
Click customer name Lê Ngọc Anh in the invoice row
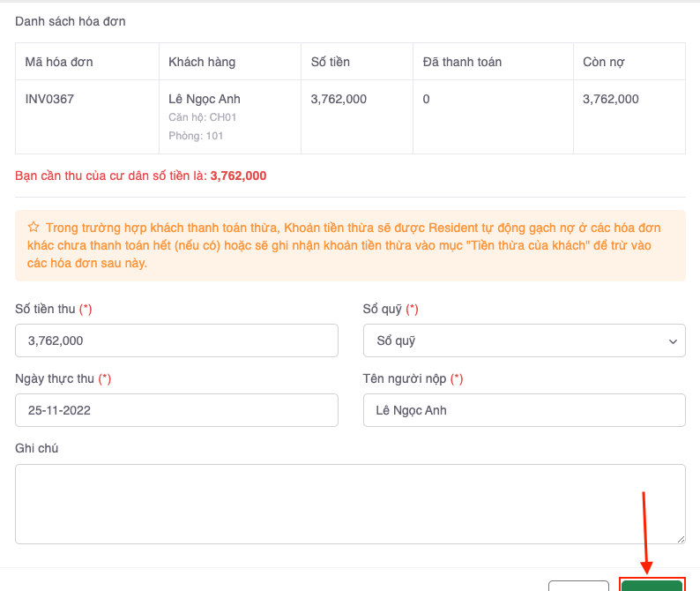click(205, 99)
